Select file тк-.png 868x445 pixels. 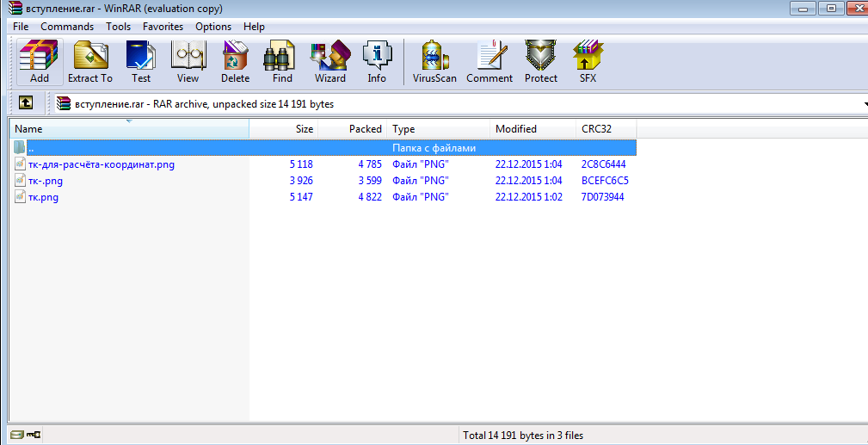tap(46, 181)
